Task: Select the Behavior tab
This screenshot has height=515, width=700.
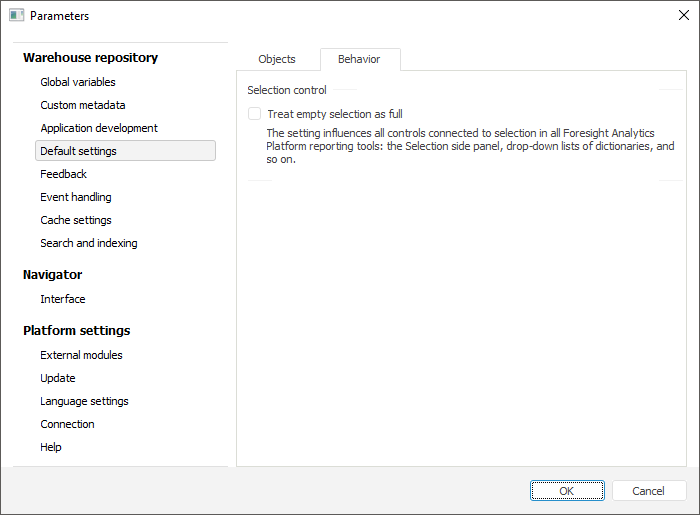Action: (x=359, y=59)
